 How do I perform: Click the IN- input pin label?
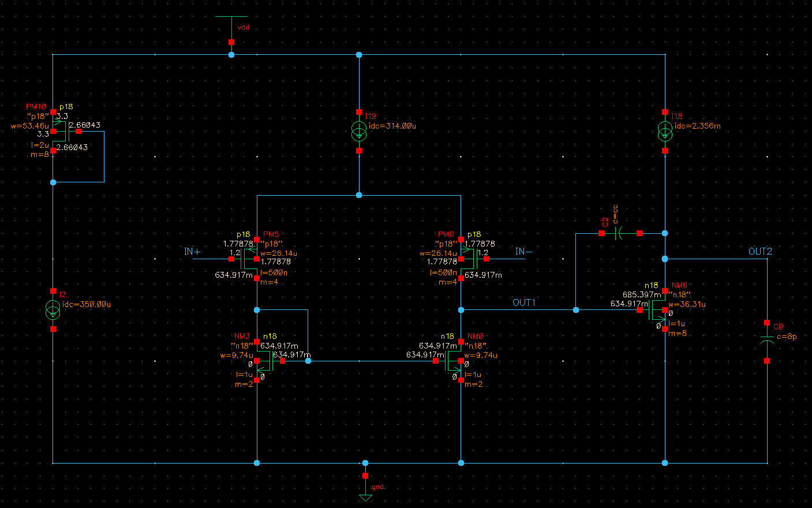coord(523,251)
